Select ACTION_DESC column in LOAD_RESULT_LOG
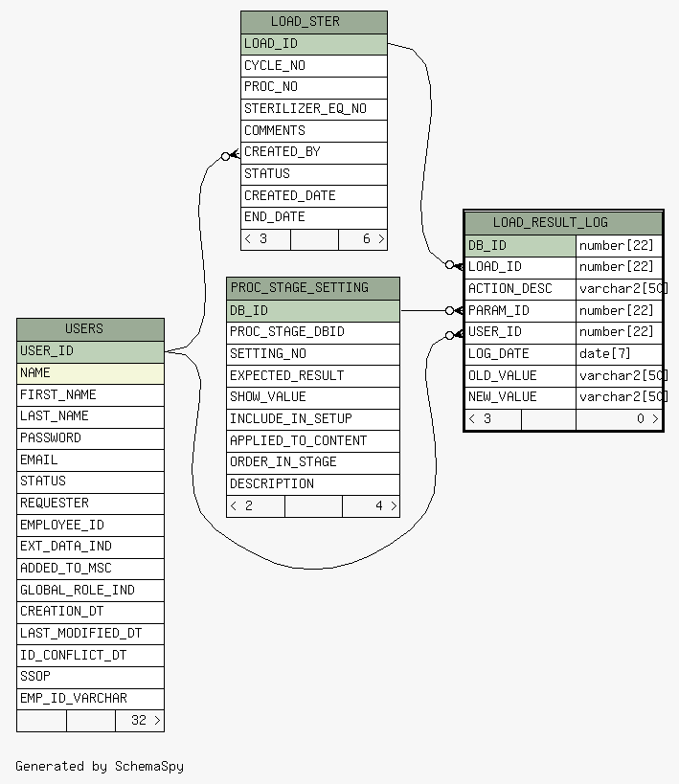 520,289
